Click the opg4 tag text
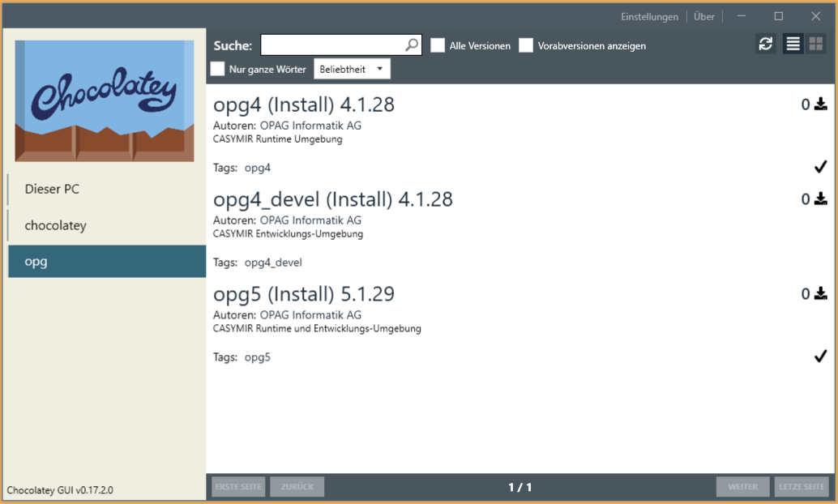This screenshot has height=504, width=838. 258,169
